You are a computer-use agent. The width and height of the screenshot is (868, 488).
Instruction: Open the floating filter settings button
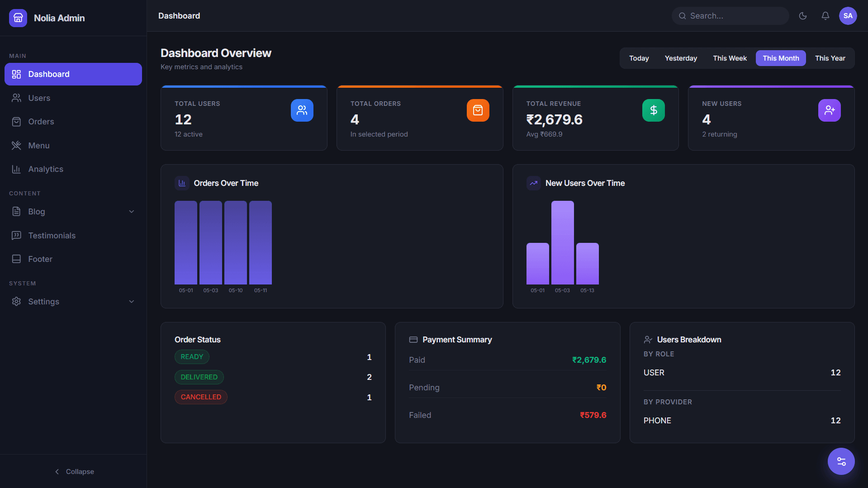pos(841,461)
